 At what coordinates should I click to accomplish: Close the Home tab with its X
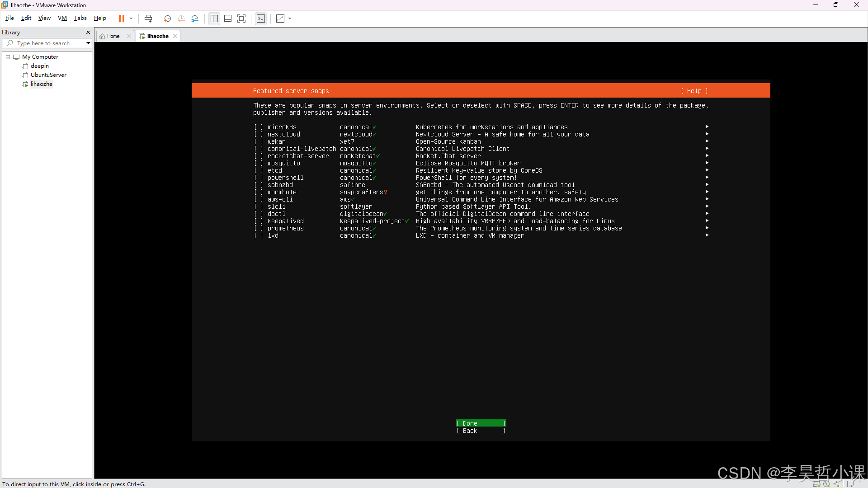coord(129,36)
